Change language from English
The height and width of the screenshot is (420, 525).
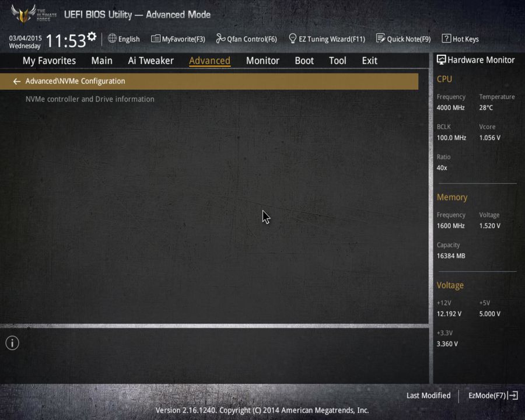(129, 39)
